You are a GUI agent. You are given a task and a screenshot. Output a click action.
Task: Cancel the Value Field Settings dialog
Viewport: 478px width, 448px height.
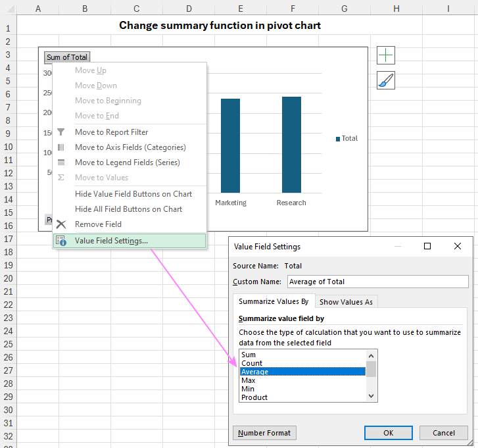[x=444, y=433]
